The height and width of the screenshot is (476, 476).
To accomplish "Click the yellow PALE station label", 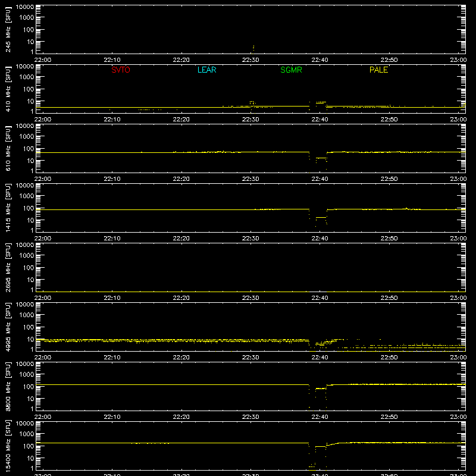I will pyautogui.click(x=378, y=70).
